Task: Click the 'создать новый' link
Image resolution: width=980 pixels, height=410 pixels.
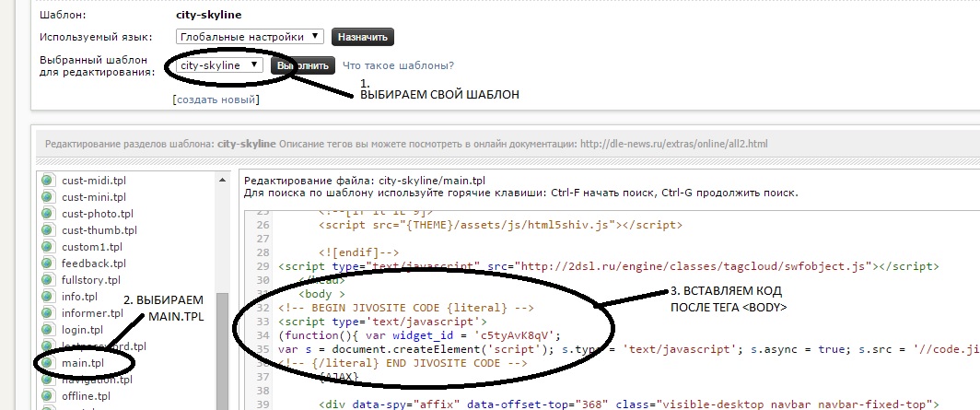Action: click(216, 100)
